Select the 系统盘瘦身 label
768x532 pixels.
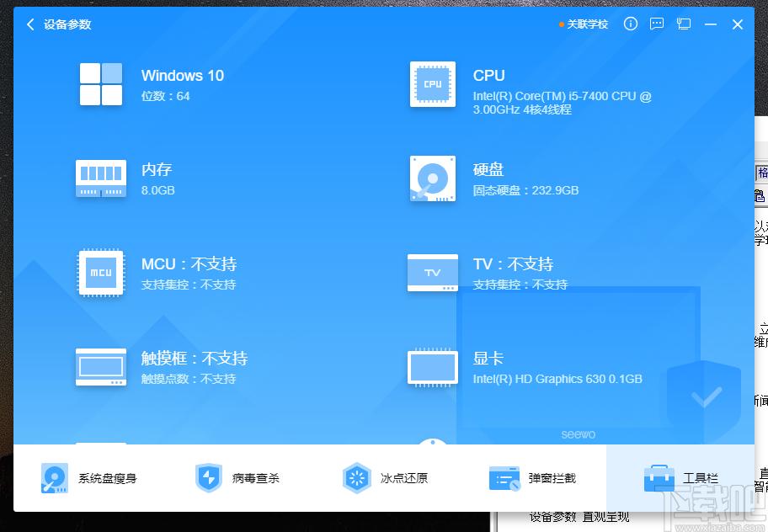tap(107, 478)
